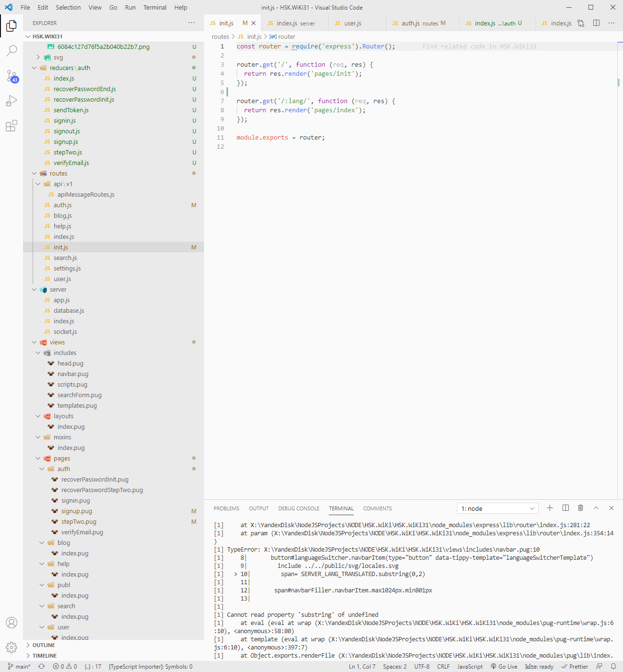
Task: Change language mode JavaScript in status bar
Action: coord(470,667)
